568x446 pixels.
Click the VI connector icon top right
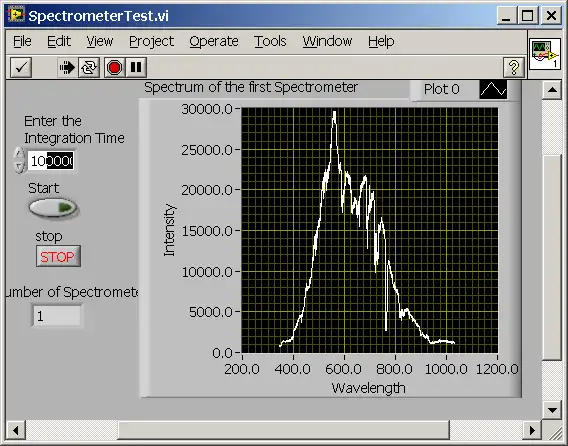pos(545,54)
